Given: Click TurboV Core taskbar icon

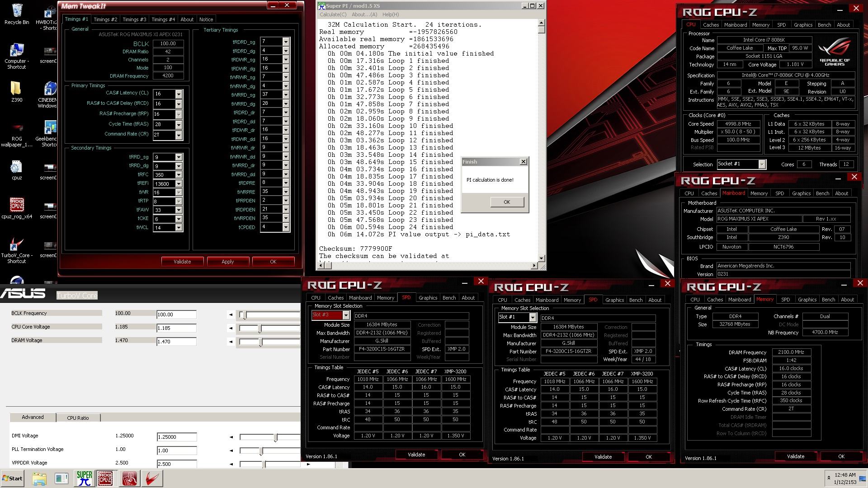Looking at the screenshot, I should (152, 479).
